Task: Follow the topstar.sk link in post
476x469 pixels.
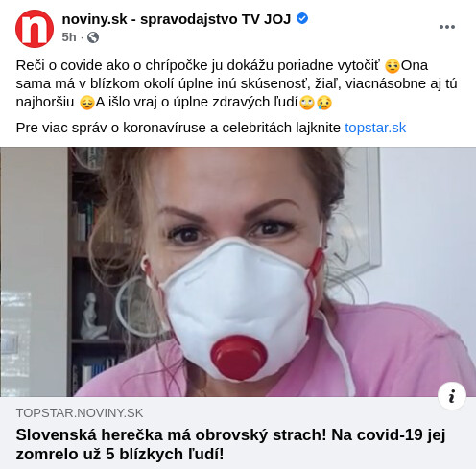Action: click(375, 128)
